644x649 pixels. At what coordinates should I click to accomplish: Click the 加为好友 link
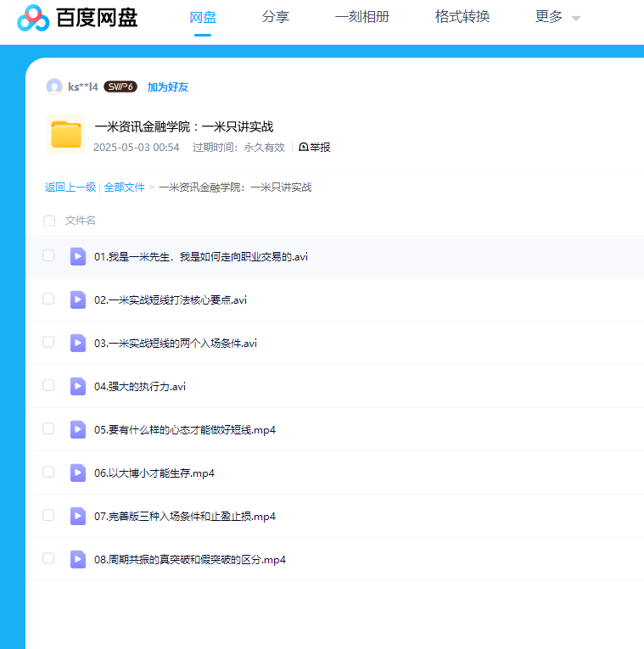point(168,87)
